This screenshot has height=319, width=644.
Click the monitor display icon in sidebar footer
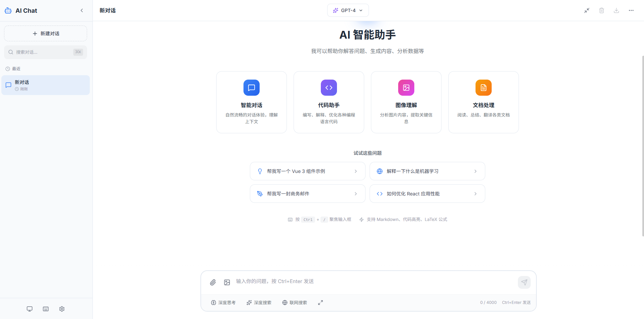click(x=30, y=309)
